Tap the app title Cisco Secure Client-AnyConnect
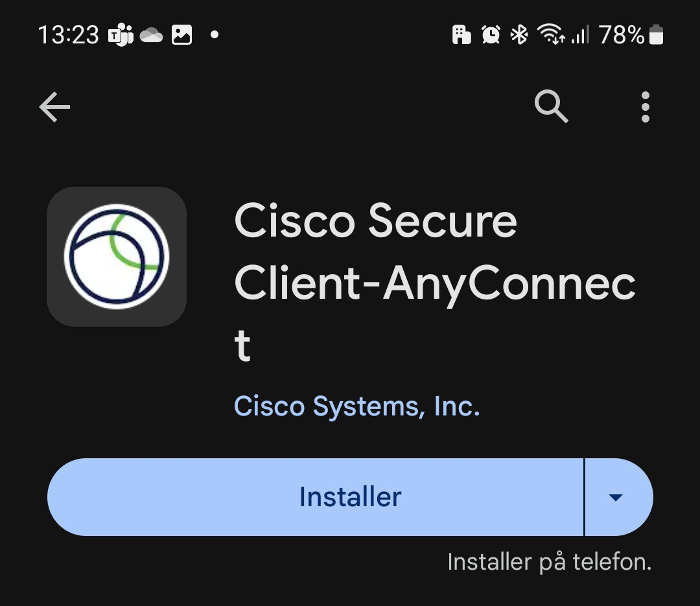Viewport: 700px width, 606px height. (x=435, y=282)
